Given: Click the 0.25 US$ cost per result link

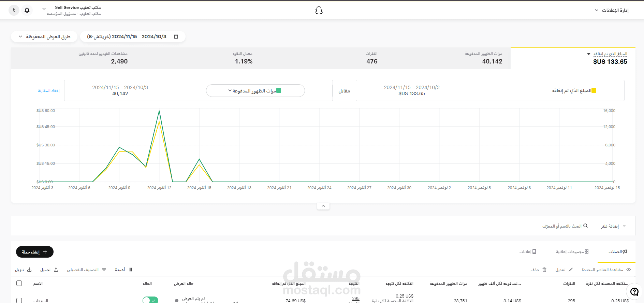Looking at the screenshot, I should (x=405, y=296).
